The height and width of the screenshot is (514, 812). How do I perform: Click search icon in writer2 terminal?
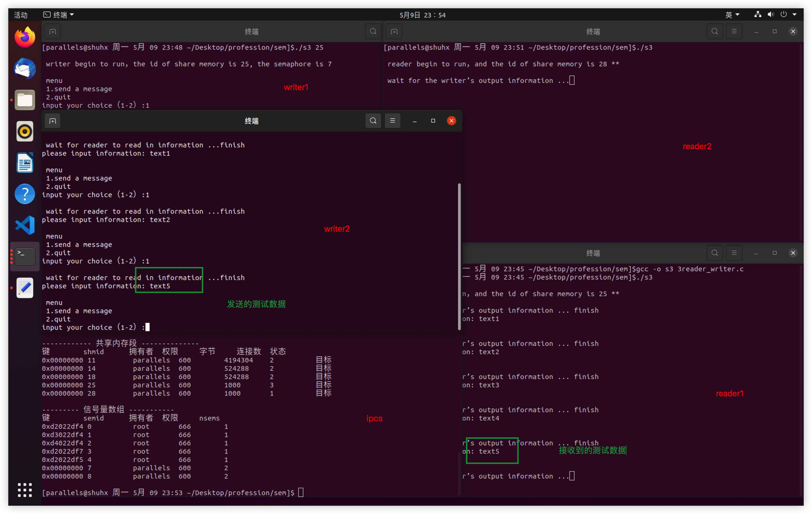pyautogui.click(x=373, y=121)
